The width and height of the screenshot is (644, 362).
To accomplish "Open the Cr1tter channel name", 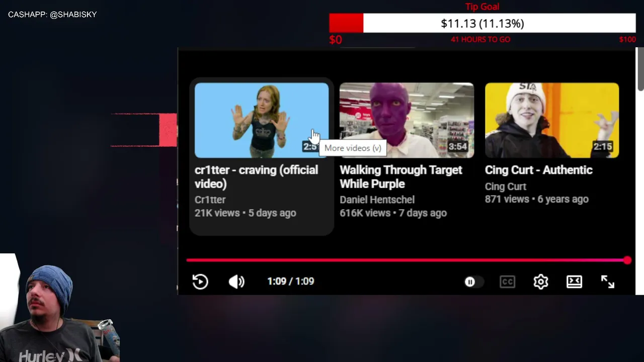I will (210, 200).
